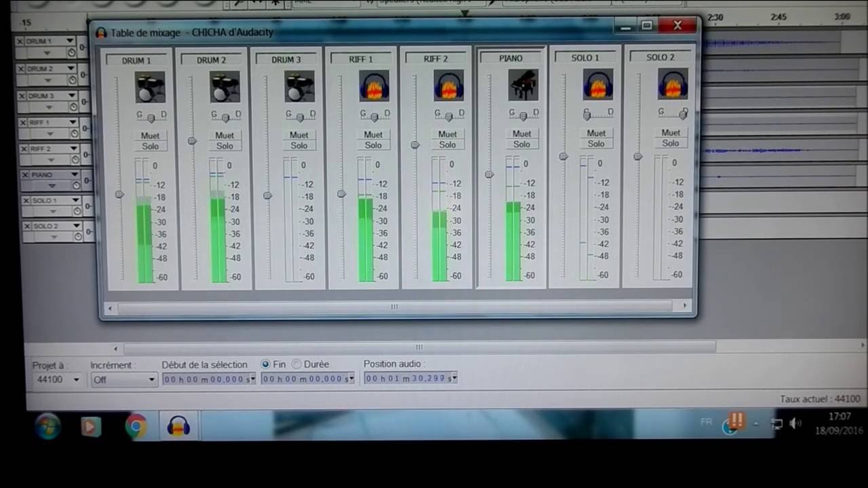Expand the Incrément Off dropdown
This screenshot has height=488, width=868.
point(152,380)
